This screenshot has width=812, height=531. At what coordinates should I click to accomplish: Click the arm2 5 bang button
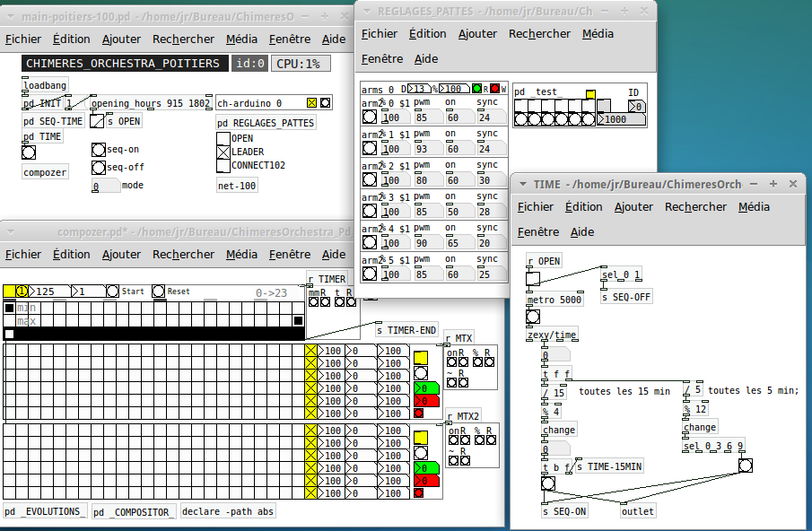370,274
